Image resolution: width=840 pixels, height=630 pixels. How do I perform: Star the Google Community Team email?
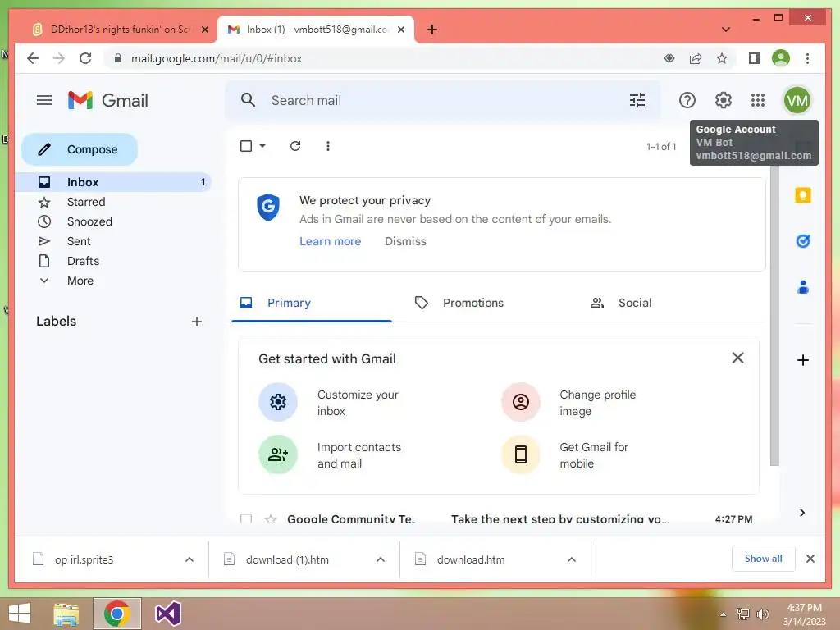(271, 518)
